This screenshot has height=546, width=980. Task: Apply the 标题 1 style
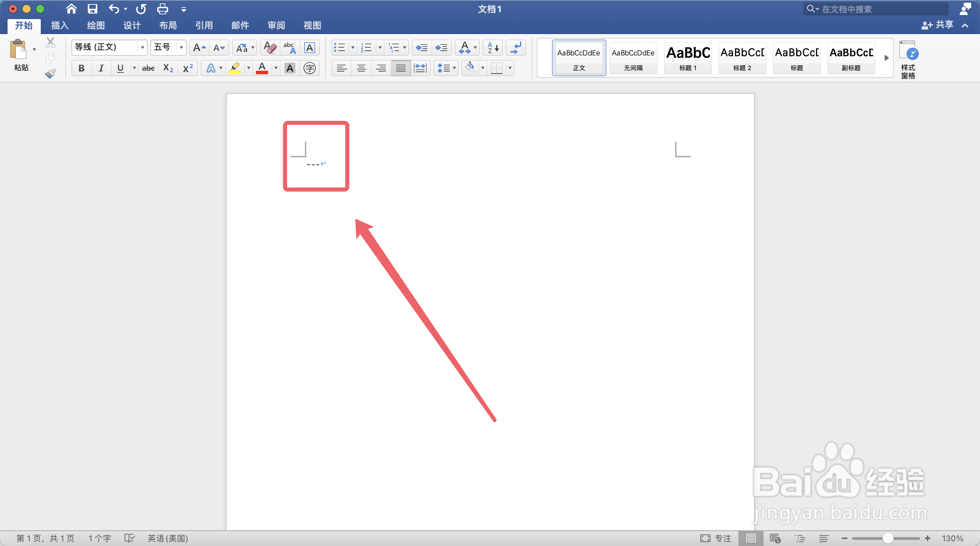(x=688, y=58)
